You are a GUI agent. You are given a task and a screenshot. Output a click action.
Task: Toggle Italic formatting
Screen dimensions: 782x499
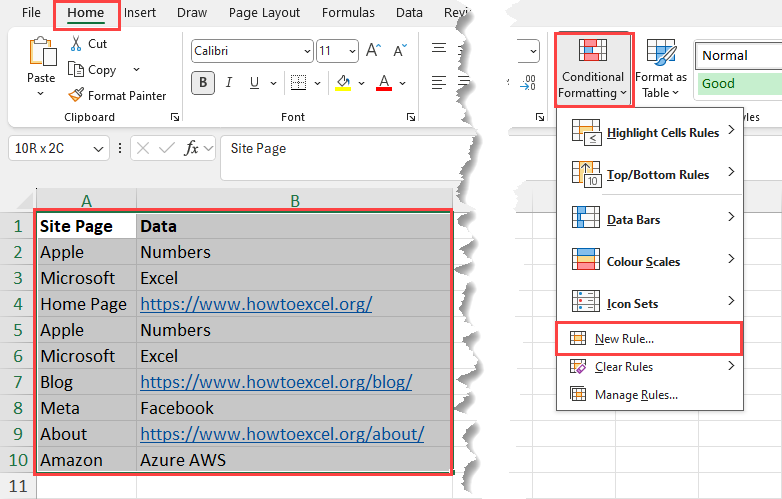point(229,83)
